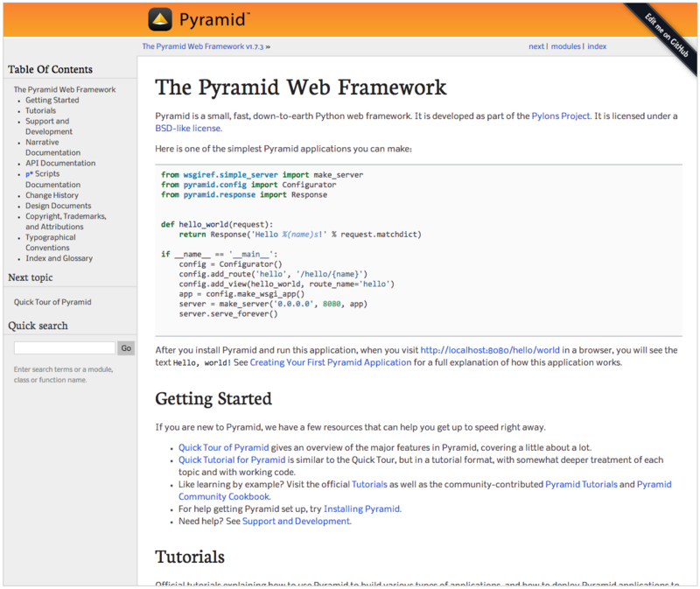The width and height of the screenshot is (700, 589).
Task: Click The Pyramid Web Framework v1.7.3 breadcrumb
Action: point(203,46)
